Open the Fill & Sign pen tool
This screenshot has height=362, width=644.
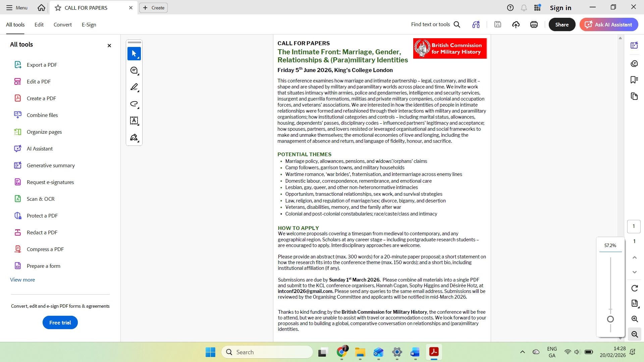point(134,137)
